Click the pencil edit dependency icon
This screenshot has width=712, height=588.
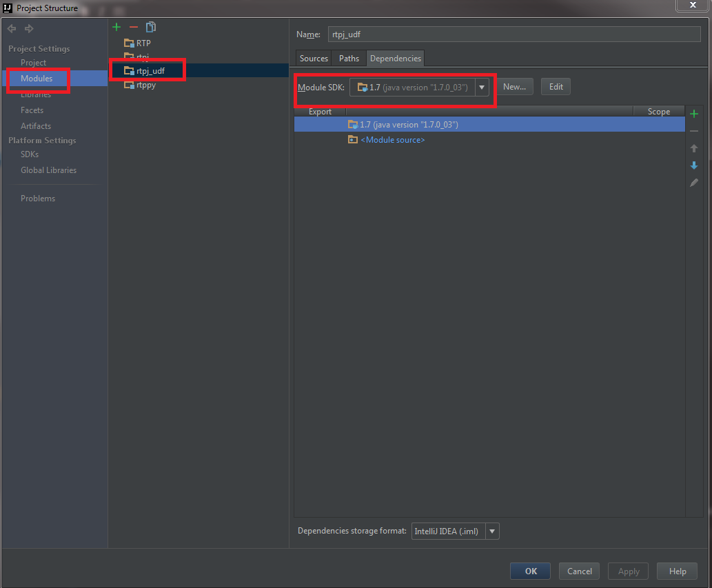coord(694,183)
